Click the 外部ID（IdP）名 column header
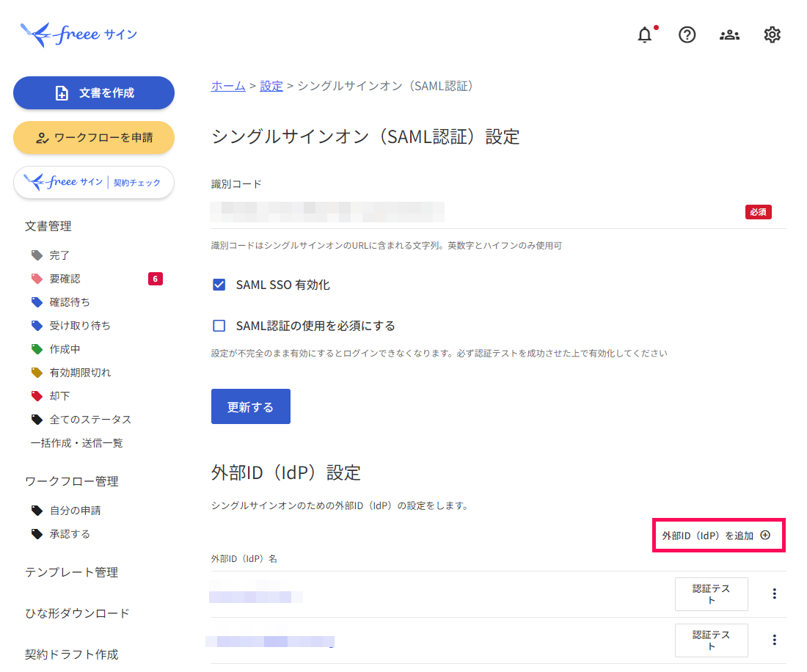The image size is (807, 672). (244, 559)
